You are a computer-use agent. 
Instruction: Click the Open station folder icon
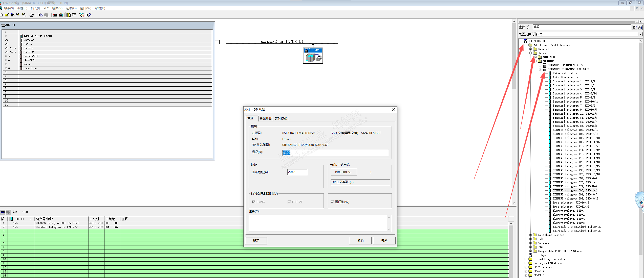(x=7, y=15)
